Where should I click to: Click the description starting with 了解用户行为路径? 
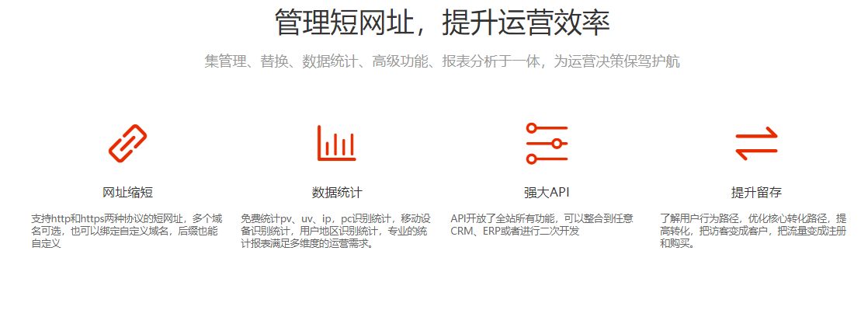753,230
